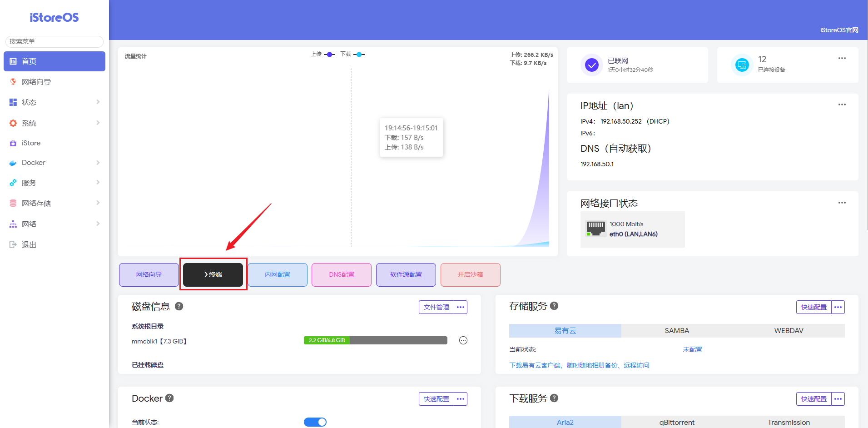Screen dimensions: 868x428
Task: Click the 网络向导 icon in sidebar
Action: [x=13, y=82]
